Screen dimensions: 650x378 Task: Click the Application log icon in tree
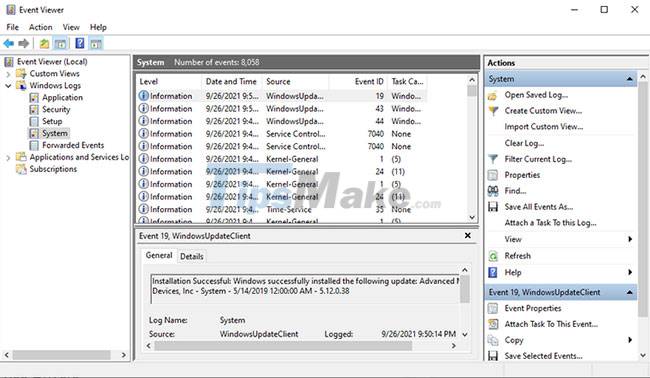coord(34,98)
